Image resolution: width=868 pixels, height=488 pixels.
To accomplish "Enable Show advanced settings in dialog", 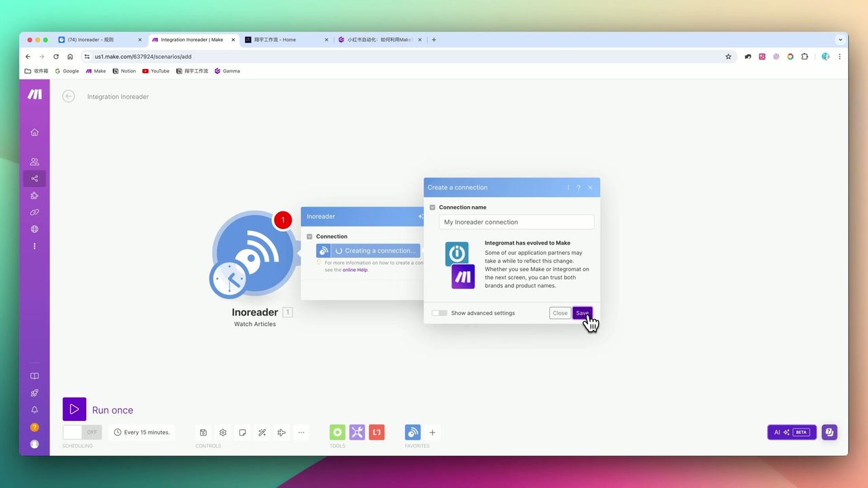I will pyautogui.click(x=439, y=313).
